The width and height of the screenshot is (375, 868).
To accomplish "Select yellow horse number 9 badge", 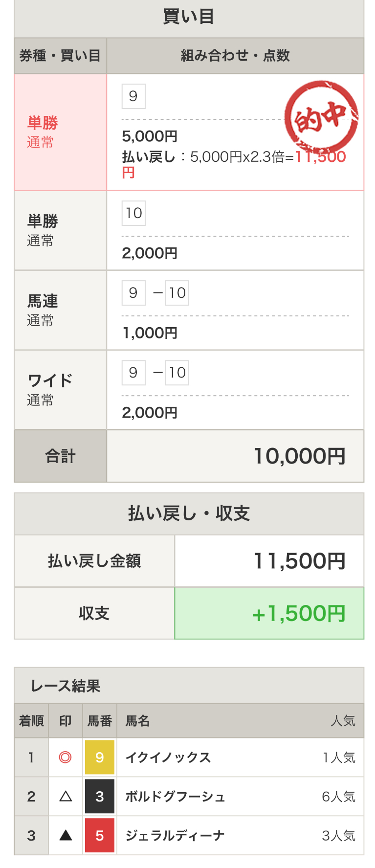I will [100, 757].
